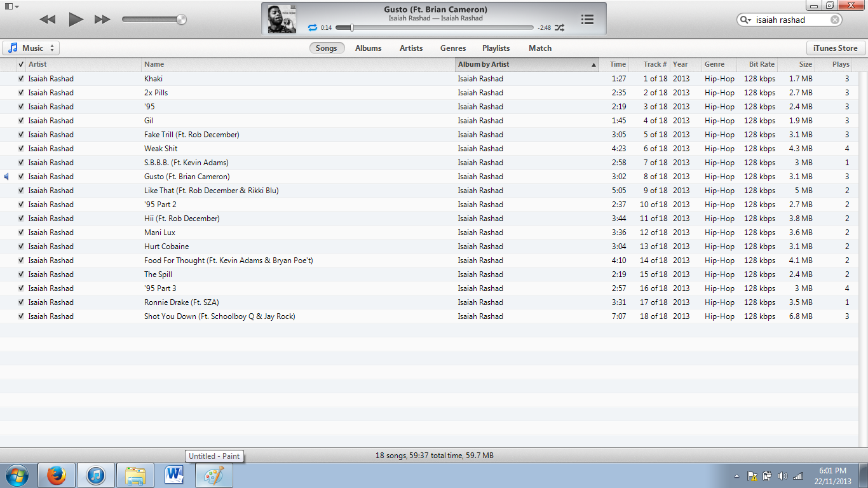Sort by the Bit Rate column header
The image size is (868, 488).
click(759, 64)
